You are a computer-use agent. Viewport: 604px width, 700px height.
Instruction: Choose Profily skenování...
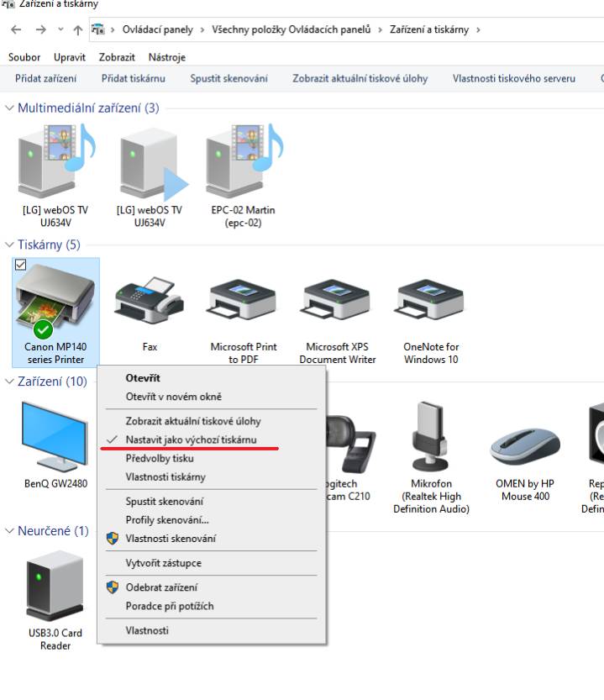167,520
